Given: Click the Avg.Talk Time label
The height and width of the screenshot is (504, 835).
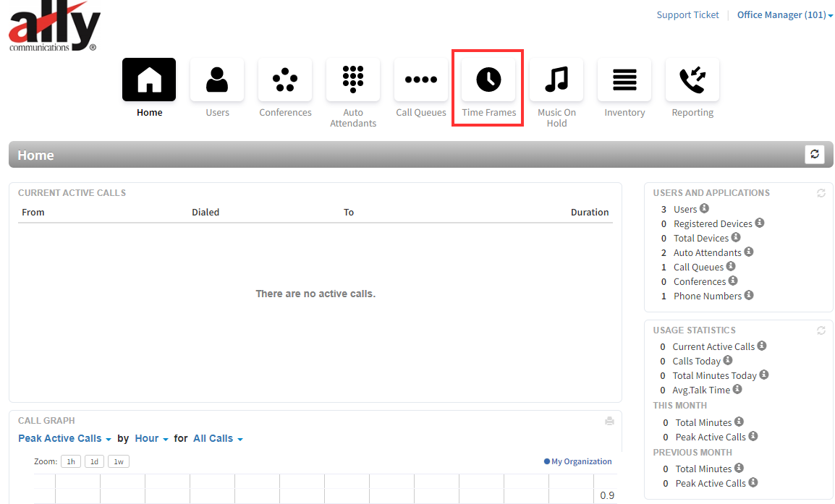Looking at the screenshot, I should (701, 390).
